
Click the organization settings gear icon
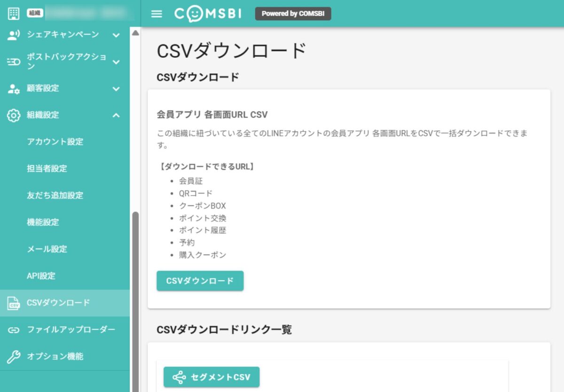[x=14, y=115]
